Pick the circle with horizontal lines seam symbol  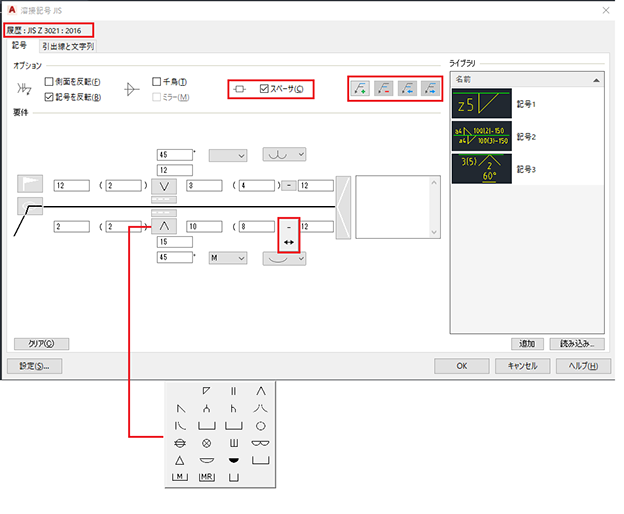pyautogui.click(x=180, y=443)
